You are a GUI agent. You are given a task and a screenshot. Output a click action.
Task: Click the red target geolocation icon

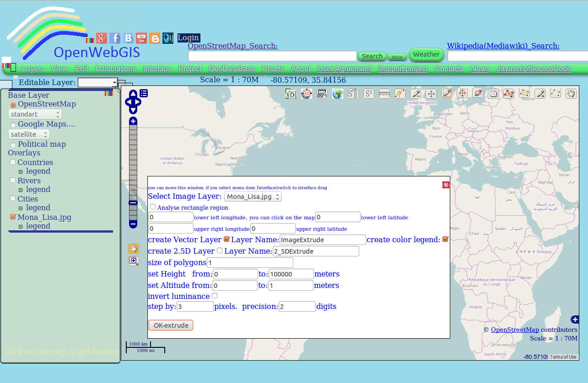pos(306,94)
